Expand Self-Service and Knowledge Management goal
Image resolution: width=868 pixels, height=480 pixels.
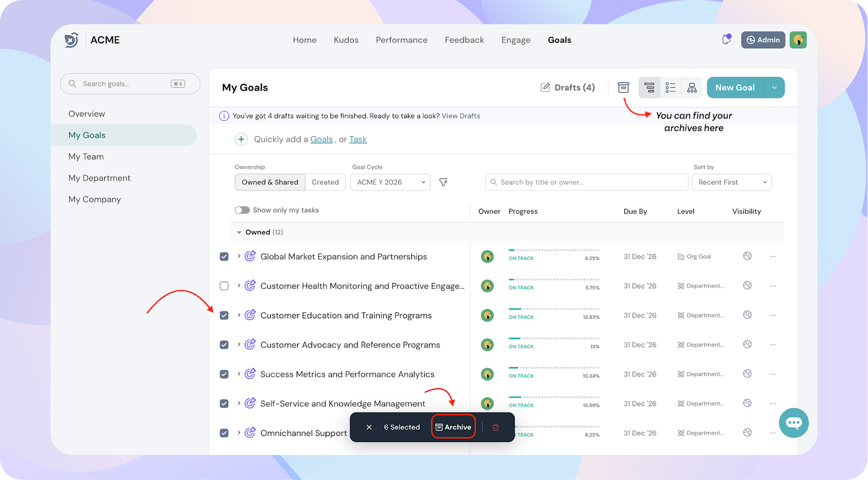coord(239,403)
